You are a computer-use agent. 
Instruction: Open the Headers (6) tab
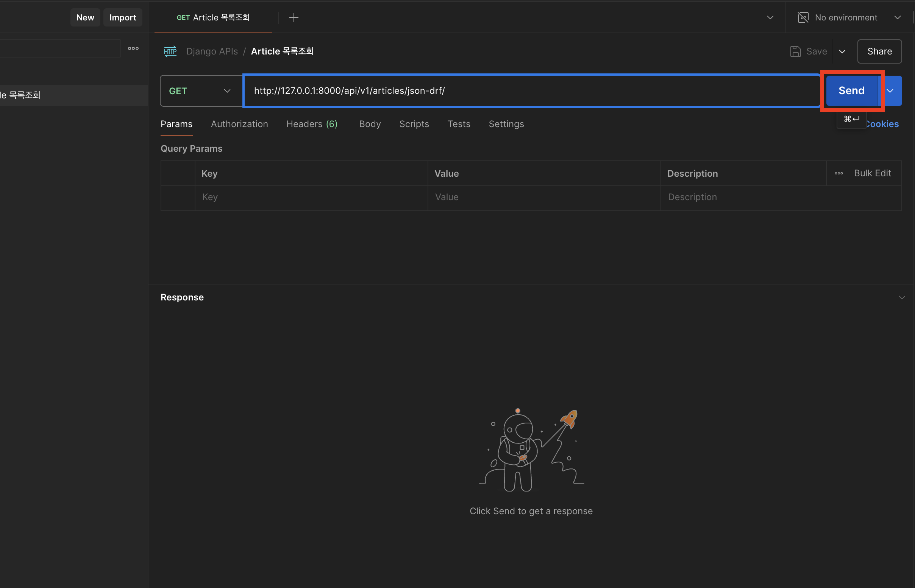[311, 124]
